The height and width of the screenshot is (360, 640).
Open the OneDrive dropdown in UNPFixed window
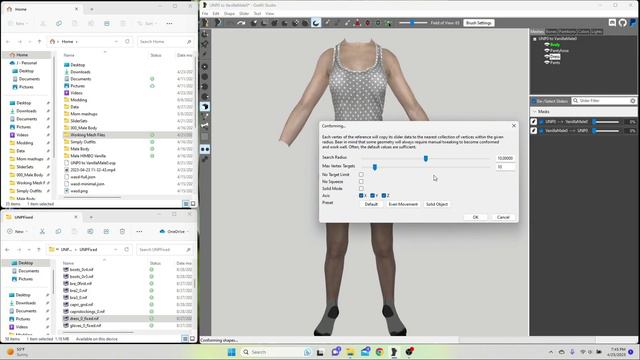pos(174,231)
